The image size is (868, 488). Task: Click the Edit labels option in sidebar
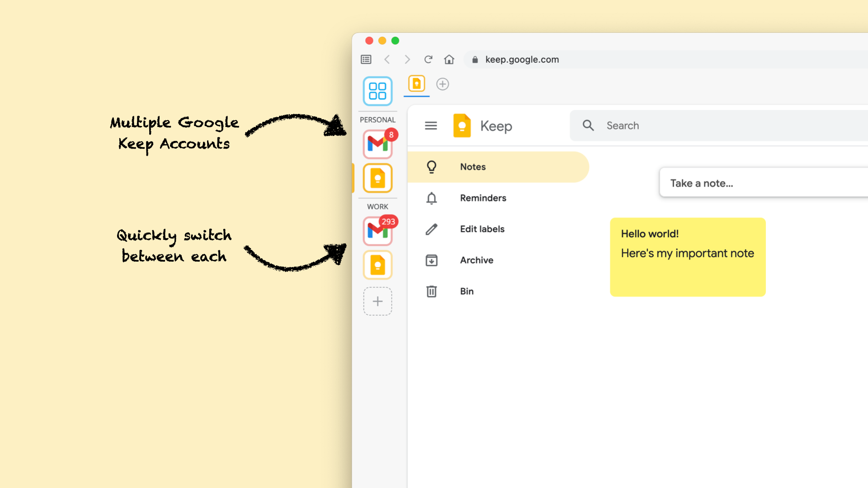(481, 228)
